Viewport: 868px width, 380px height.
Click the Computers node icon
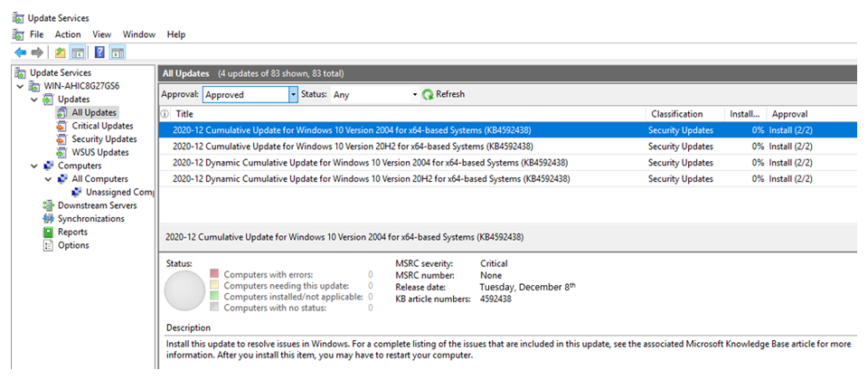(x=49, y=166)
